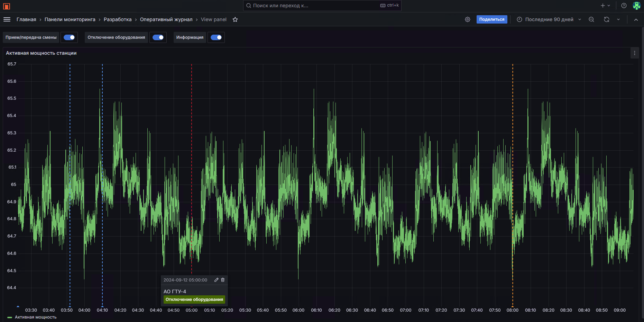The height and width of the screenshot is (322, 644).
Task: Go to Панели мониторинга breadcrumb
Action: click(x=70, y=19)
